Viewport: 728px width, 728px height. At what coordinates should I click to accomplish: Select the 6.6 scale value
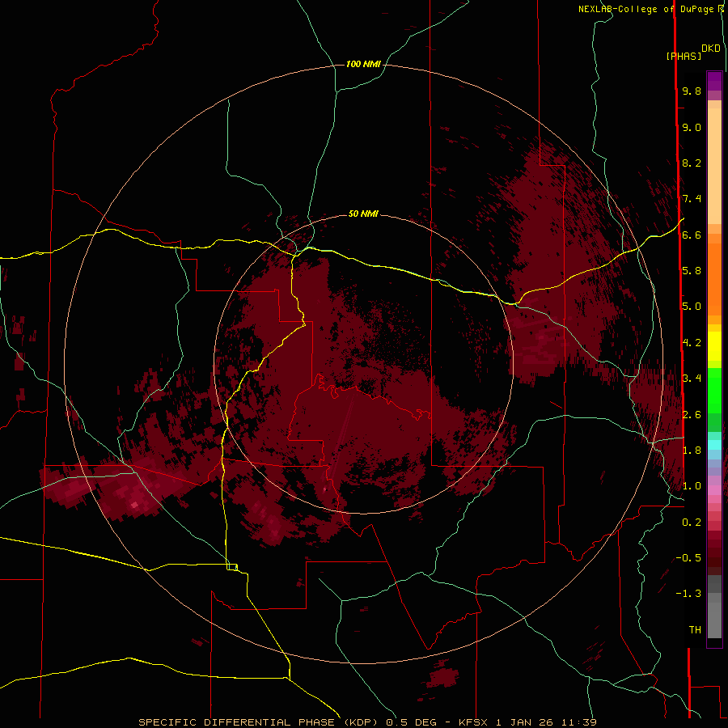point(692,235)
